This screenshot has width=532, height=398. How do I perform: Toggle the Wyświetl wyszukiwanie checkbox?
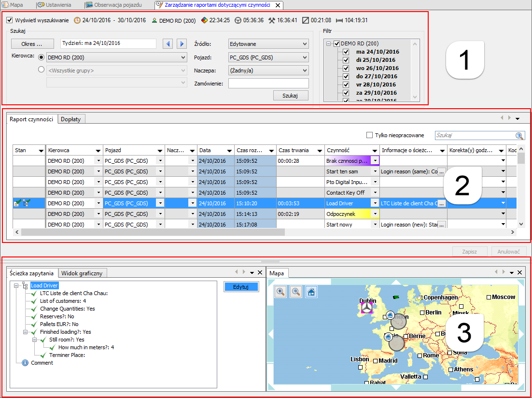10,20
